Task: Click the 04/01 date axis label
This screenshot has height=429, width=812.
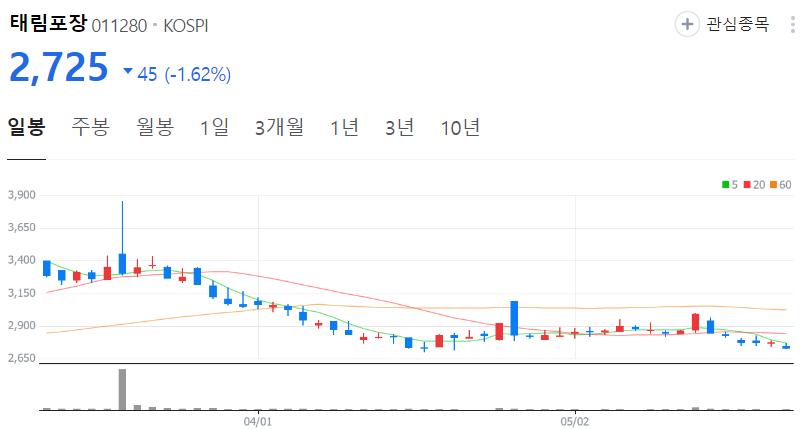Action: coord(257,421)
